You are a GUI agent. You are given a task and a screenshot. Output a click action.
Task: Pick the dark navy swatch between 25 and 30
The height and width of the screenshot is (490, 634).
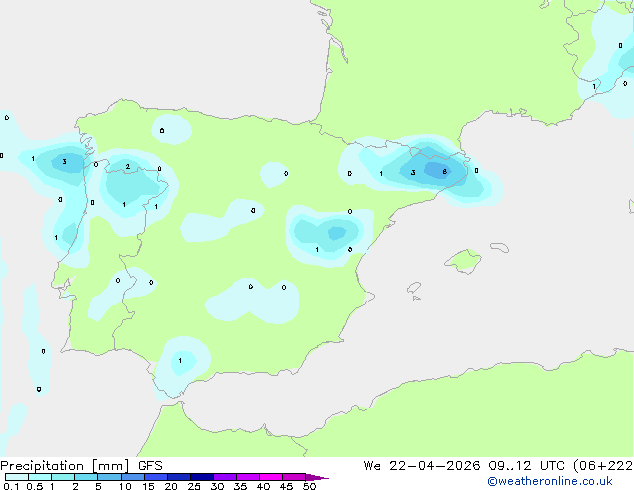click(202, 477)
